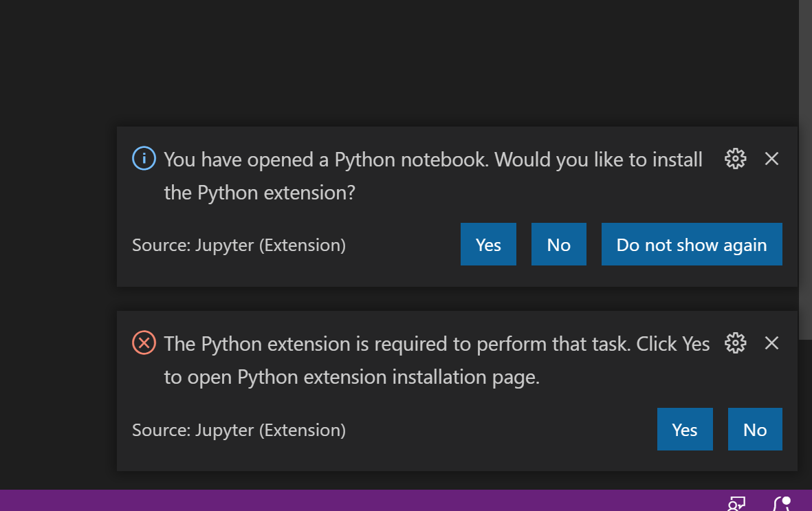Viewport: 812px width, 511px height.
Task: Open the feedback icon in status bar
Action: (x=736, y=503)
